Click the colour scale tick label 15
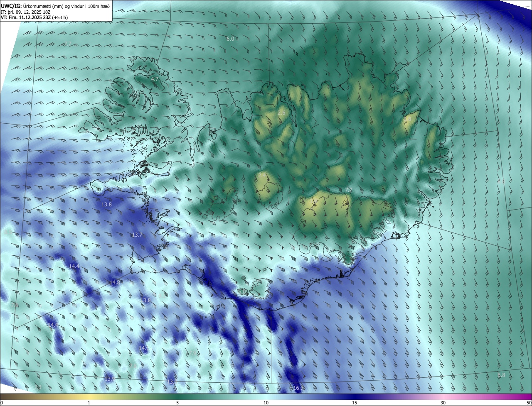 coord(355,403)
